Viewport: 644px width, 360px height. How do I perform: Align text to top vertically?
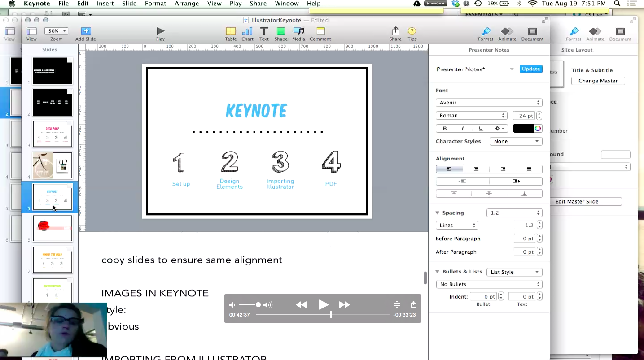pos(454,194)
